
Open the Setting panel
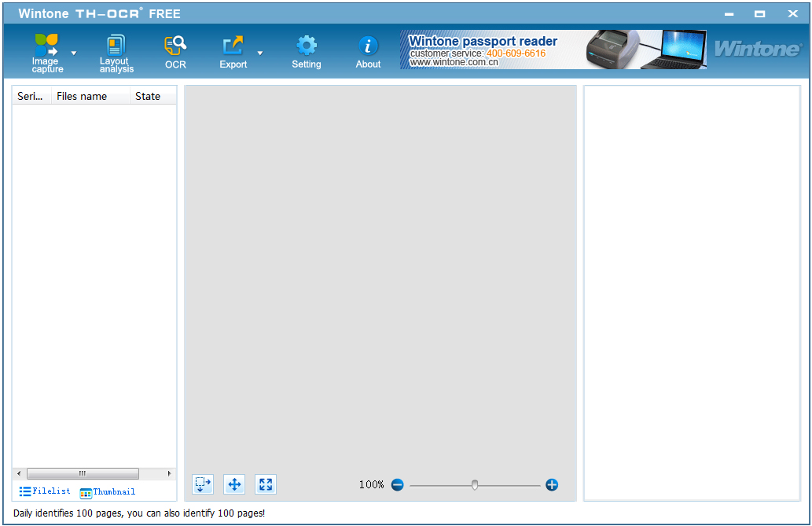(306, 50)
